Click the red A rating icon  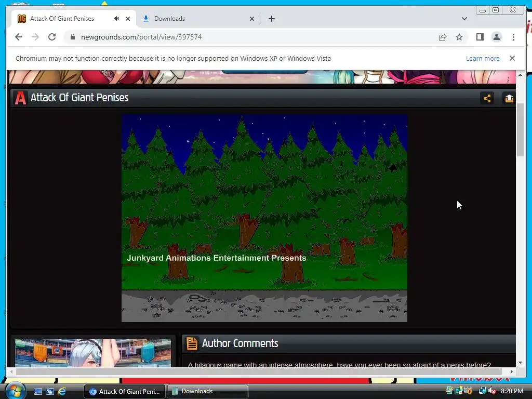20,98
